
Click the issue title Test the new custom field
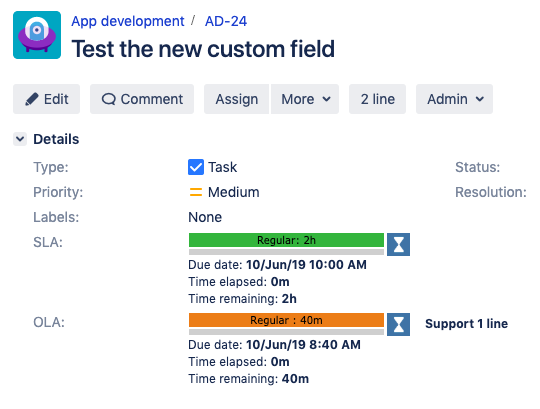coord(203,49)
